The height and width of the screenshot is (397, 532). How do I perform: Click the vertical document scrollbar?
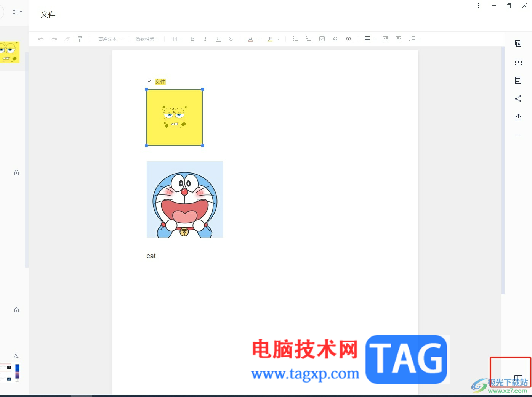tap(503, 170)
